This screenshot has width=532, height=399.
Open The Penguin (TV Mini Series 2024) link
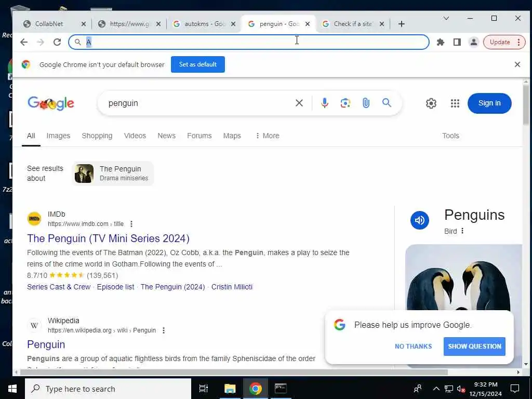coord(108,238)
